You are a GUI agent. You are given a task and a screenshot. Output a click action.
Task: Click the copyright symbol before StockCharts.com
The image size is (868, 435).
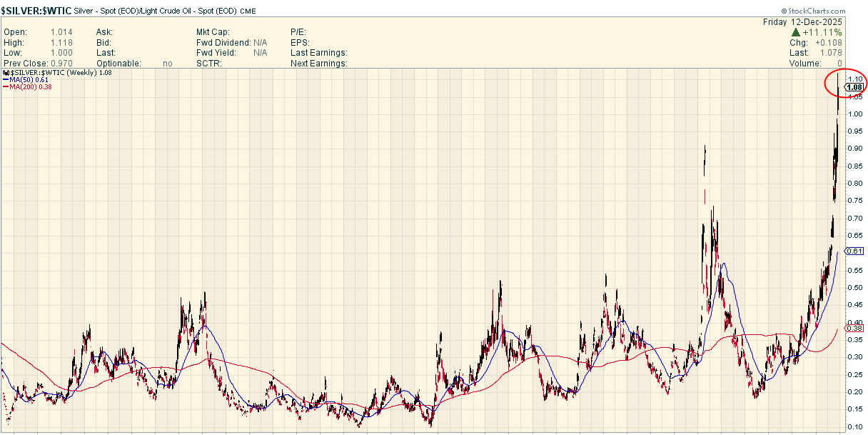click(784, 11)
